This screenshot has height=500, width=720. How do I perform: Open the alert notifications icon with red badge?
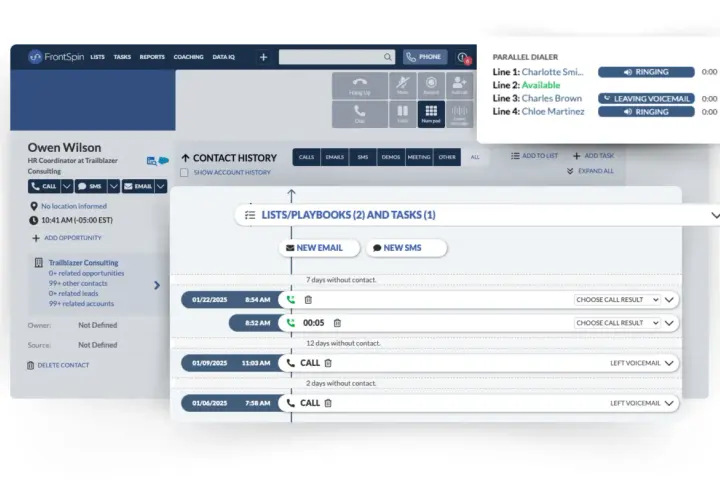[x=463, y=57]
